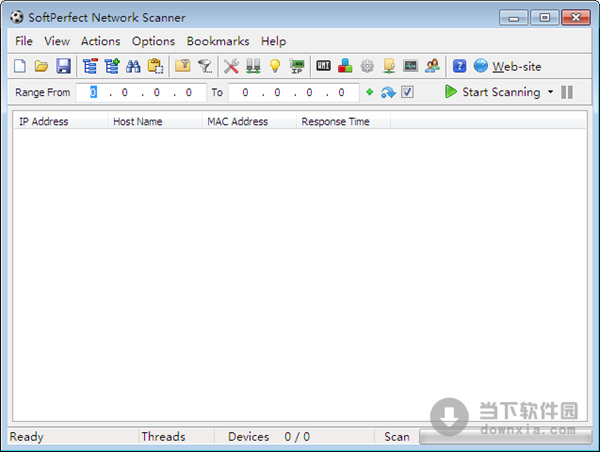Click the blue globe icon
This screenshot has width=600, height=452.
(481, 66)
